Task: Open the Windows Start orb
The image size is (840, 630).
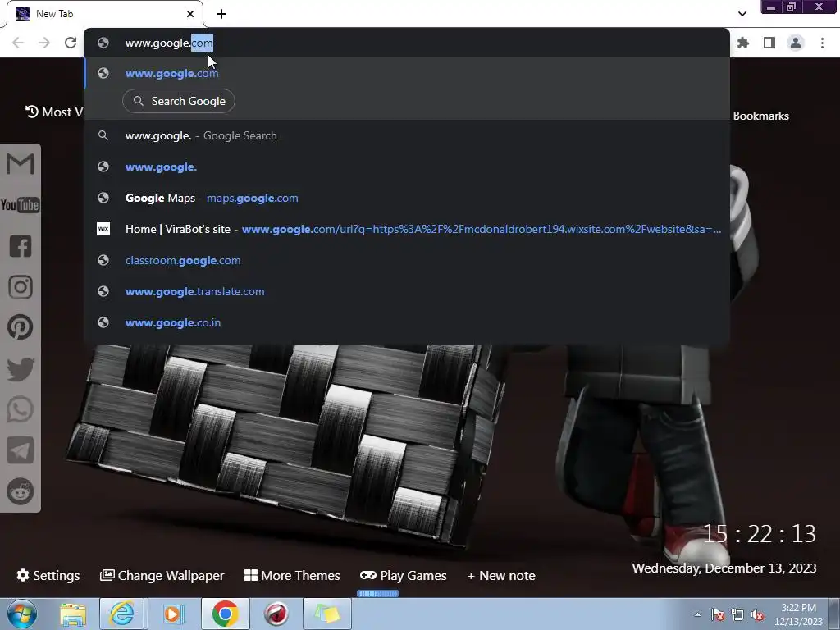Action: pos(21,614)
